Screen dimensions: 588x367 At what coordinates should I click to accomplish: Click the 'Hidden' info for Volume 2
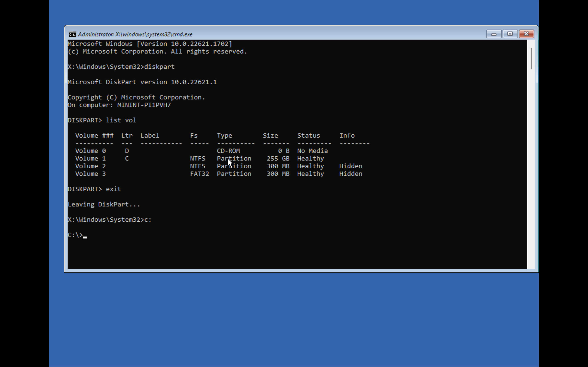coord(350,166)
